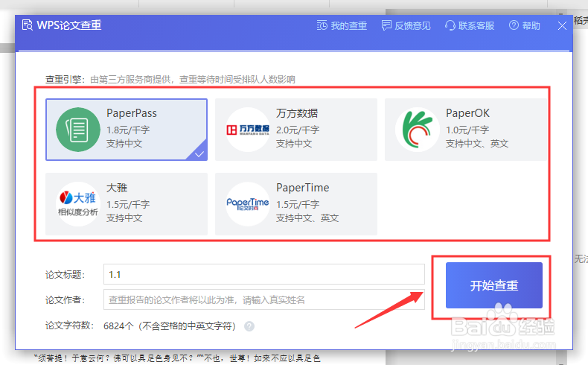Select the PaperPass engine card
This screenshot has height=365, width=588.
127,130
